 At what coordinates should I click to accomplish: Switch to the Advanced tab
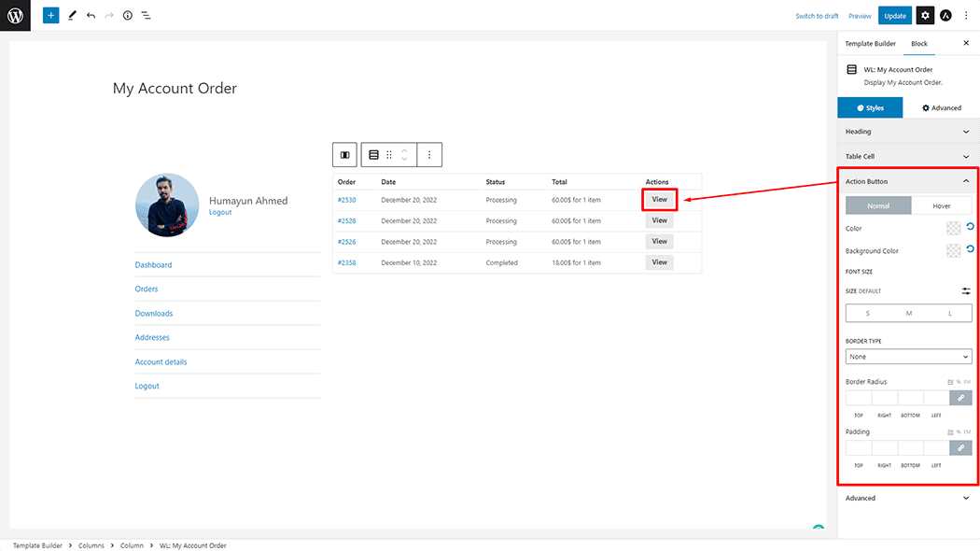[x=941, y=107]
